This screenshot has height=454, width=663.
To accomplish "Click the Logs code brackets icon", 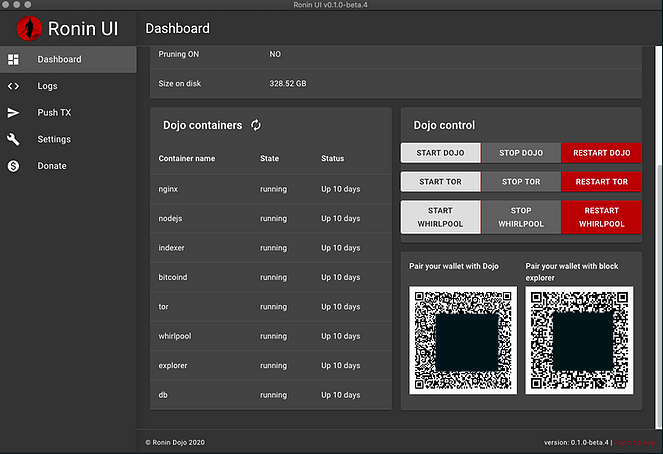I will (13, 86).
